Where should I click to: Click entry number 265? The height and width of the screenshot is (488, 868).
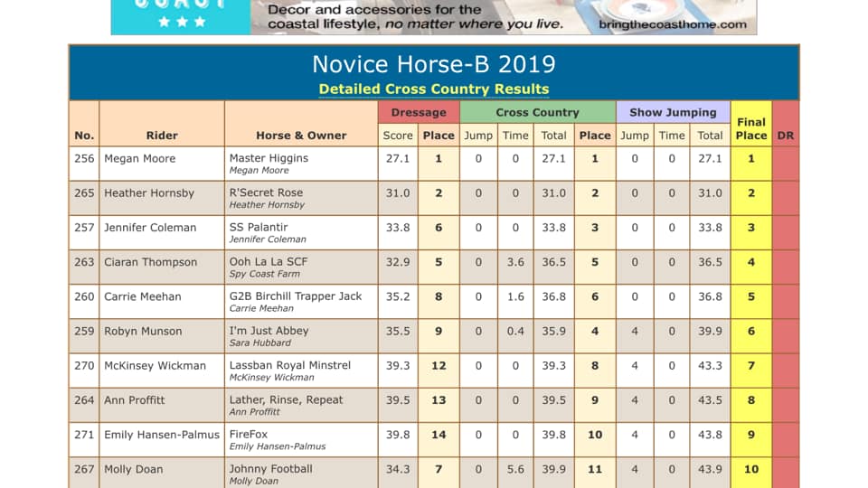click(x=84, y=193)
